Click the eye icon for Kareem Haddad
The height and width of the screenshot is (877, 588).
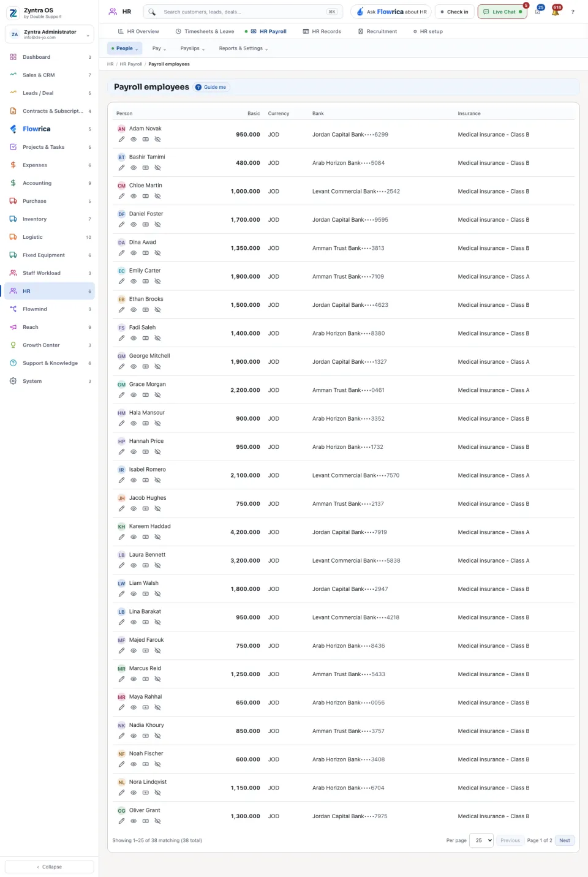[x=134, y=537]
